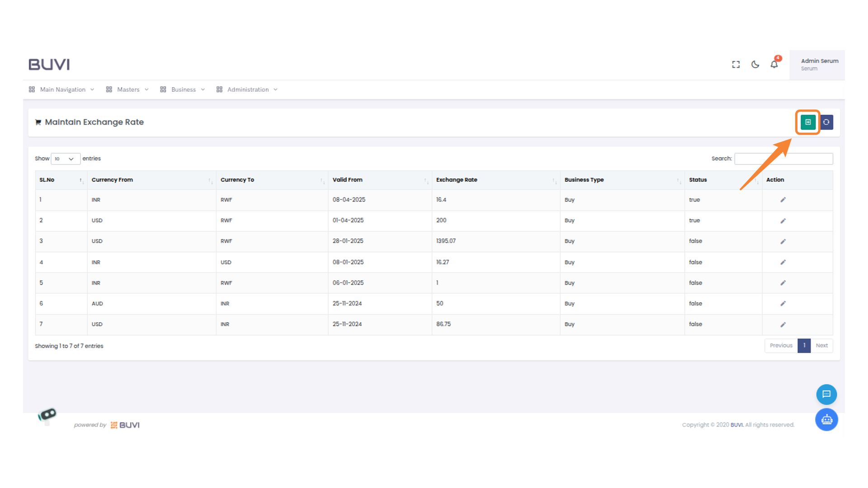
Task: Open the Administration menu
Action: [x=247, y=89]
